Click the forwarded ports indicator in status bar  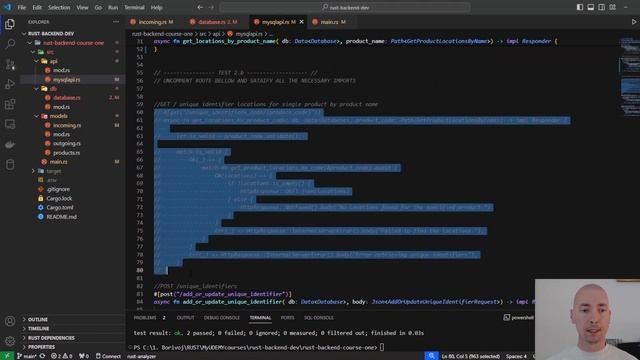pos(84,356)
